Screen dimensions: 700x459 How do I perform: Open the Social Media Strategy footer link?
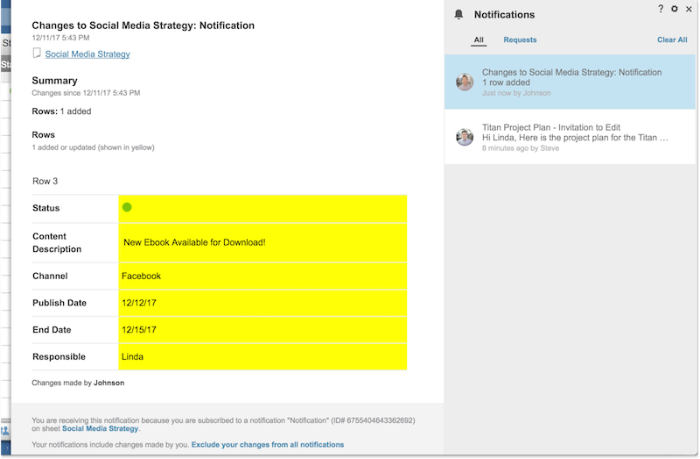pyautogui.click(x=100, y=429)
